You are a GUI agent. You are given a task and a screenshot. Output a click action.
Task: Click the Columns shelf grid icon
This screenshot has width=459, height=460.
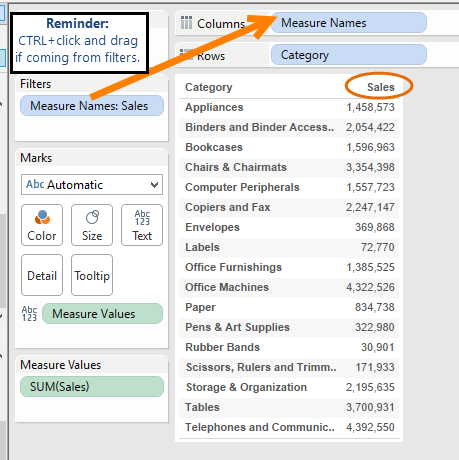tap(186, 23)
